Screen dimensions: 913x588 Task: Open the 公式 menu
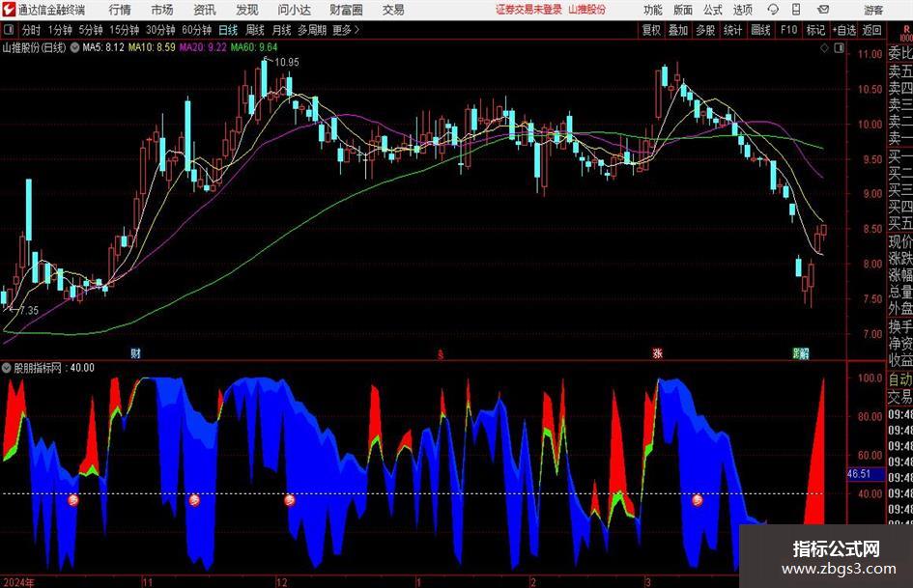point(712,10)
